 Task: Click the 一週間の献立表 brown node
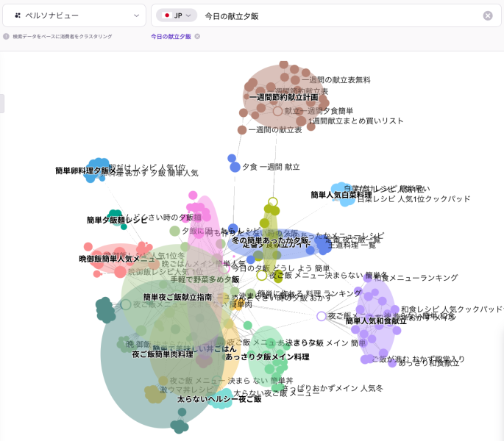241,130
